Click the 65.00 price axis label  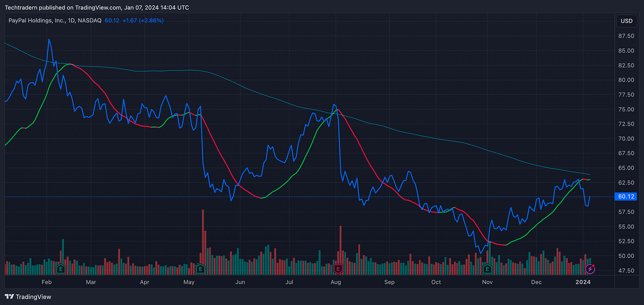626,168
